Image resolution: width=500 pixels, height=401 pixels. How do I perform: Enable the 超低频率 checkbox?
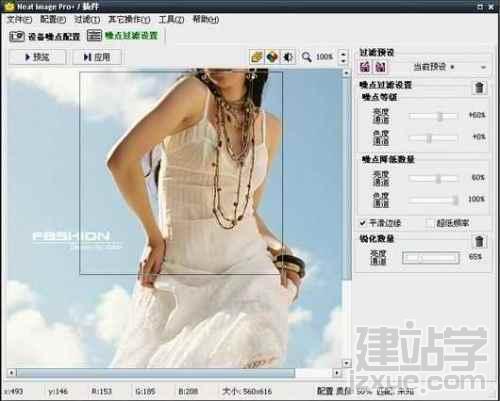(430, 223)
